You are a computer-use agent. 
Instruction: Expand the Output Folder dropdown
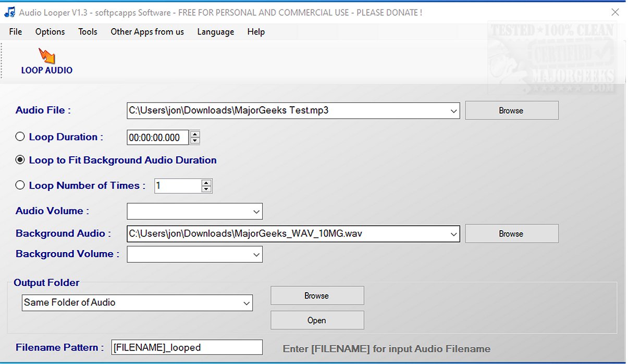tap(246, 303)
